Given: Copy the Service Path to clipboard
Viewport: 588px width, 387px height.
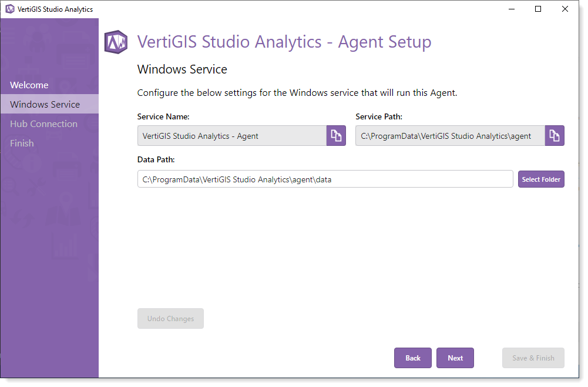Looking at the screenshot, I should pos(555,135).
